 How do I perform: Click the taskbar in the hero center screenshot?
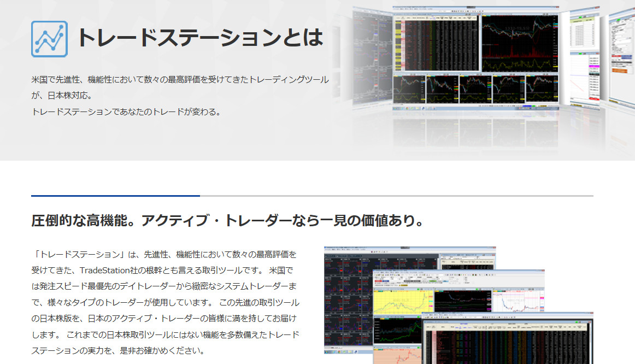click(475, 108)
